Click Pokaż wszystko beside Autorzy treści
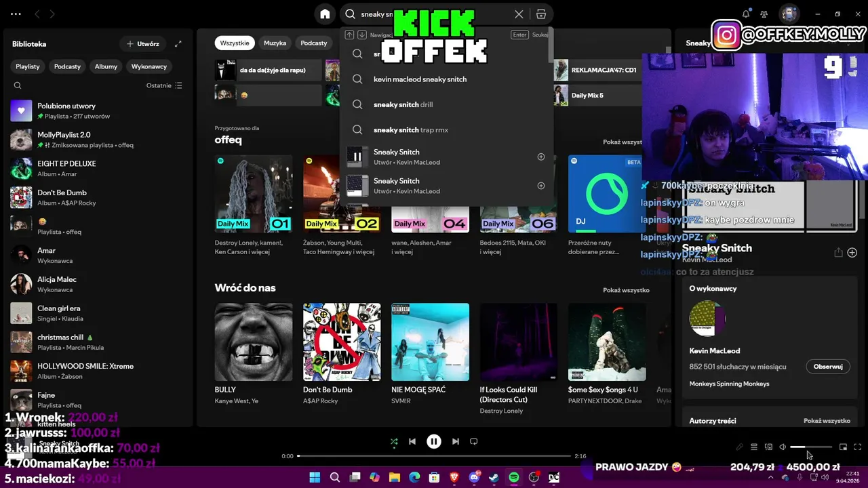 pos(827,421)
